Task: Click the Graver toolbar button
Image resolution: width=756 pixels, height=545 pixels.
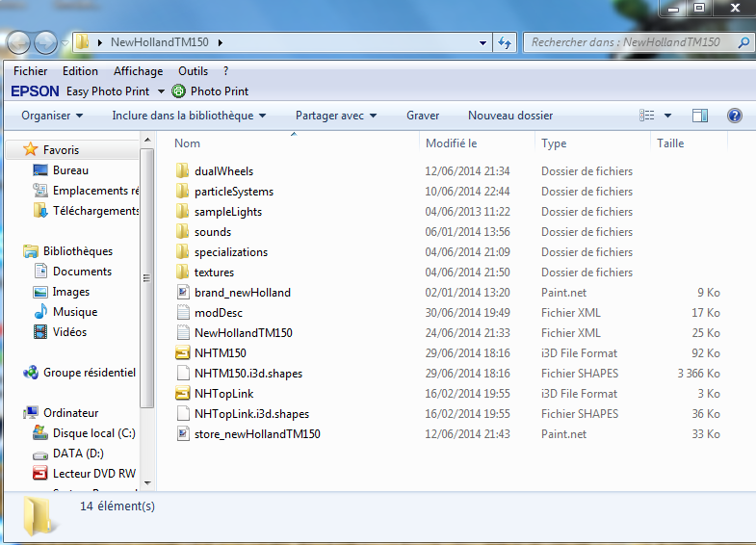Action: (x=423, y=116)
